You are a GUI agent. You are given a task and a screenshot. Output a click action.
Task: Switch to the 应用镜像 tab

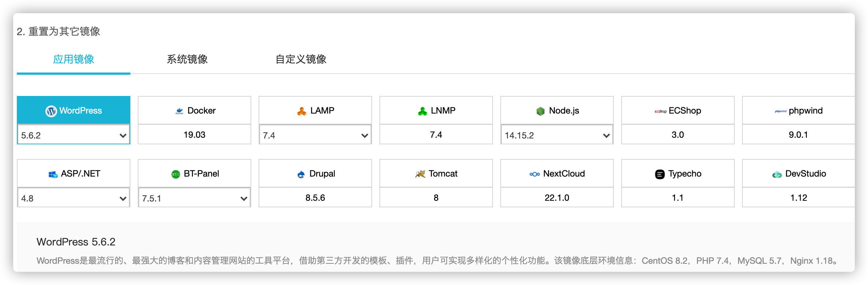[74, 59]
